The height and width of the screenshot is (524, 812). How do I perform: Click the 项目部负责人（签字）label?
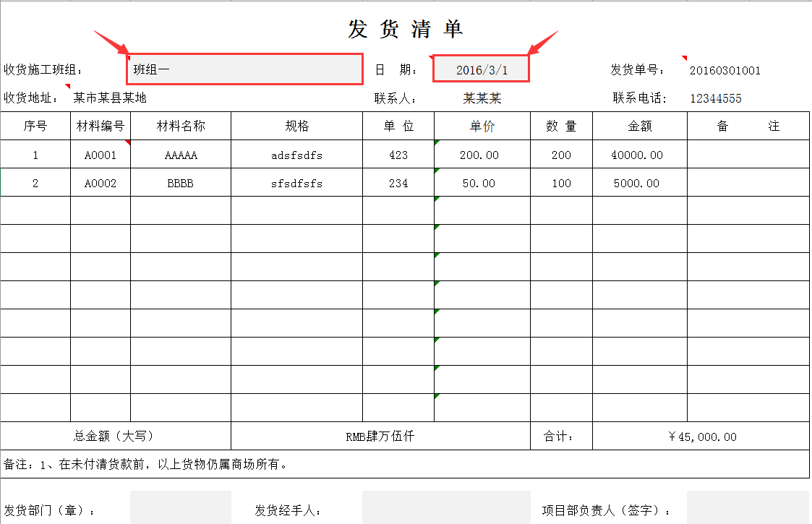click(x=606, y=510)
